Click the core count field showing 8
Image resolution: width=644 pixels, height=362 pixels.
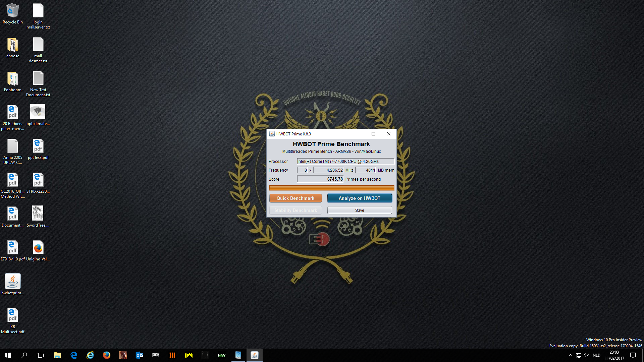(302, 170)
